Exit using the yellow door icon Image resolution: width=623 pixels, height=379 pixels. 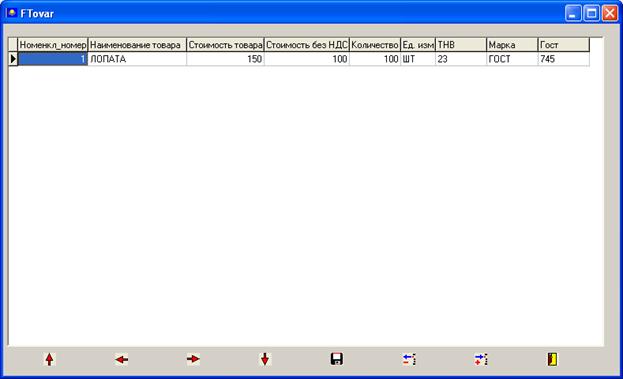552,359
